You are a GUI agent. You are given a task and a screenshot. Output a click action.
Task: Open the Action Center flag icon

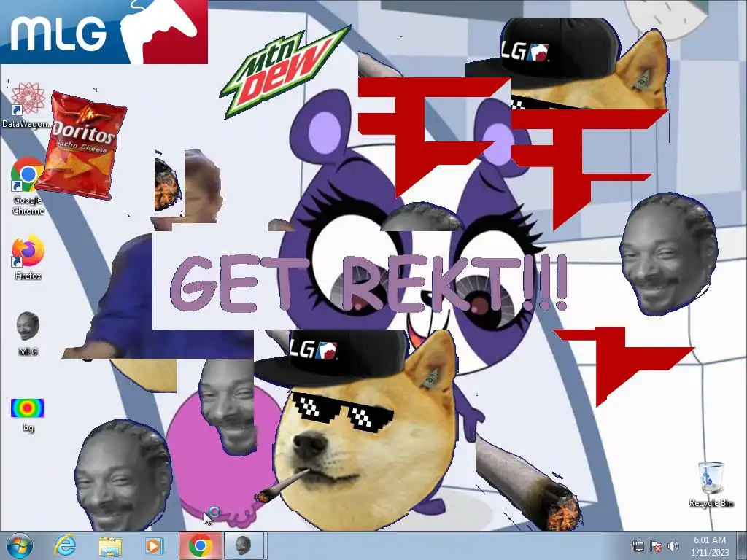pyautogui.click(x=656, y=546)
